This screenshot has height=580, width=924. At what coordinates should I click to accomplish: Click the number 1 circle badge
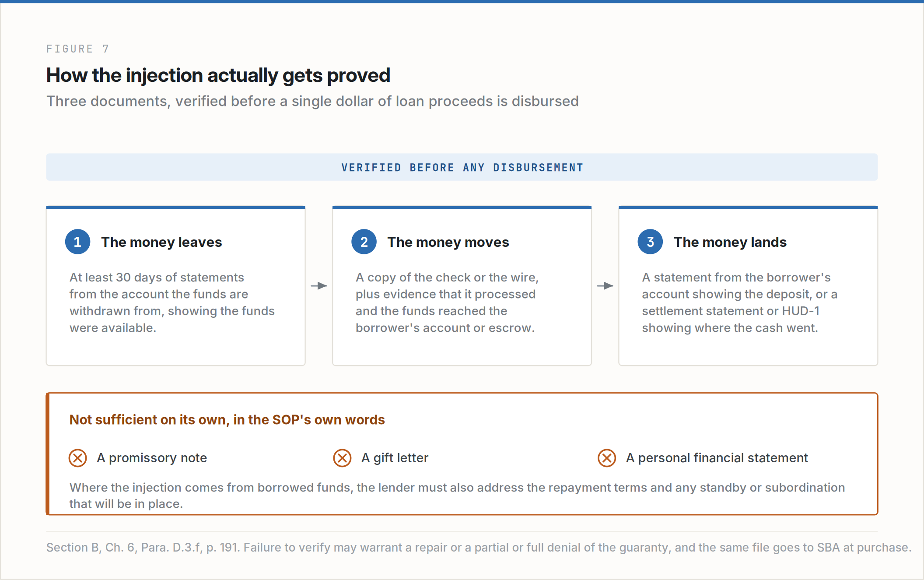tap(77, 242)
